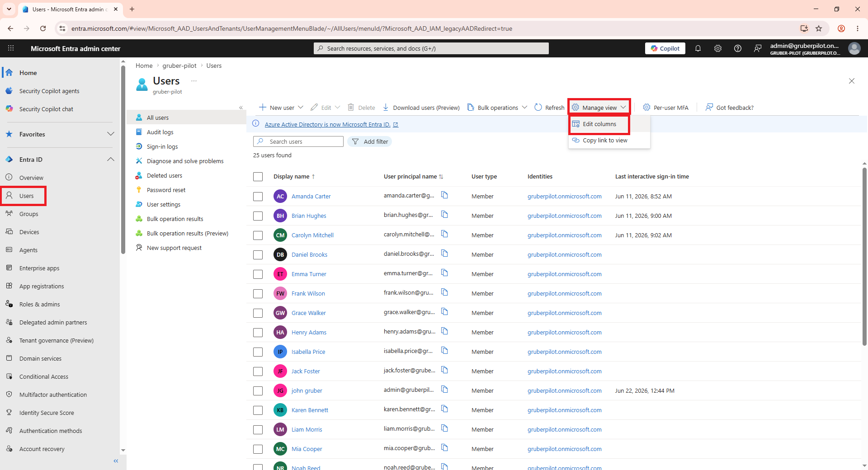Click the Users more options ellipsis

194,81
